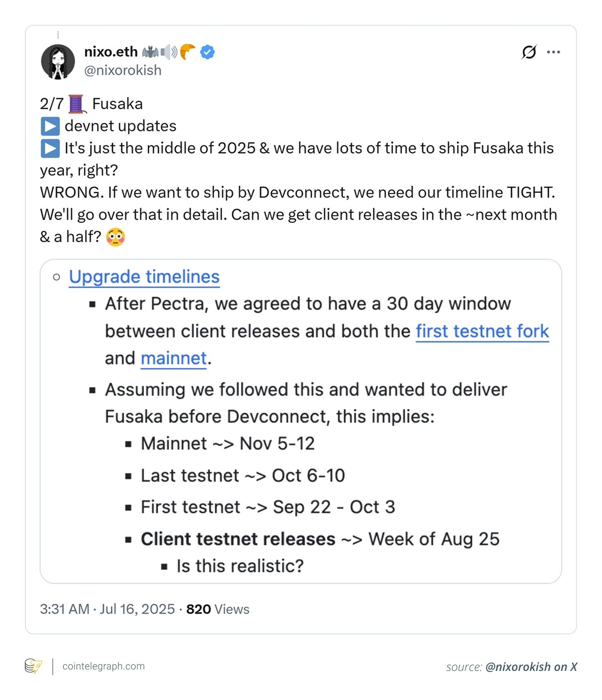Open the @nixorokish handle under the name
Screen dimensions: 602x700
click(x=123, y=71)
